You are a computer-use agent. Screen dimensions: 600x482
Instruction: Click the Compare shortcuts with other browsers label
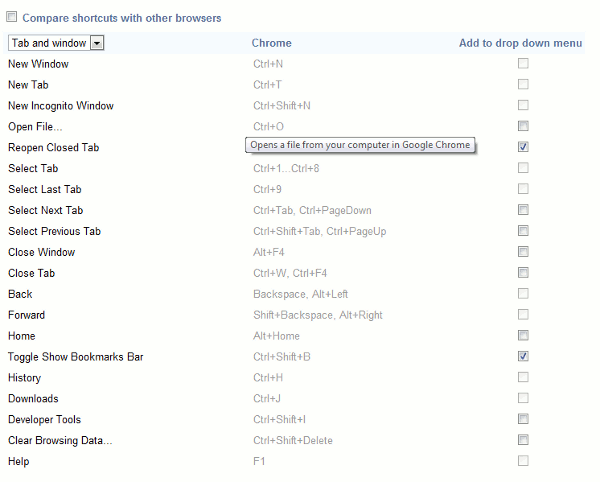(122, 18)
